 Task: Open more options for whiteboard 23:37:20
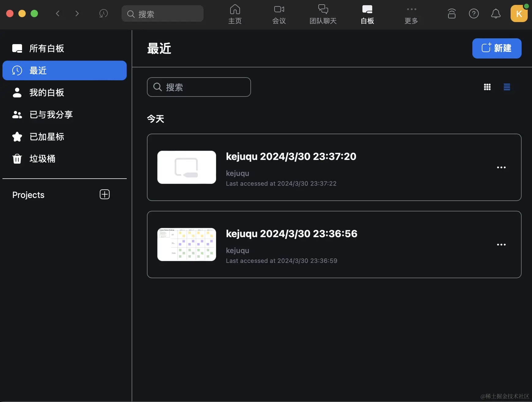(x=501, y=167)
